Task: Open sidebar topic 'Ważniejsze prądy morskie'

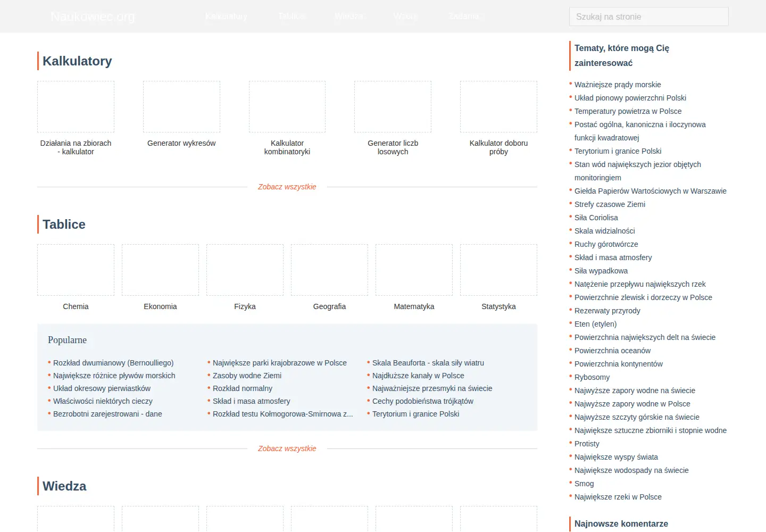Action: [x=618, y=85]
